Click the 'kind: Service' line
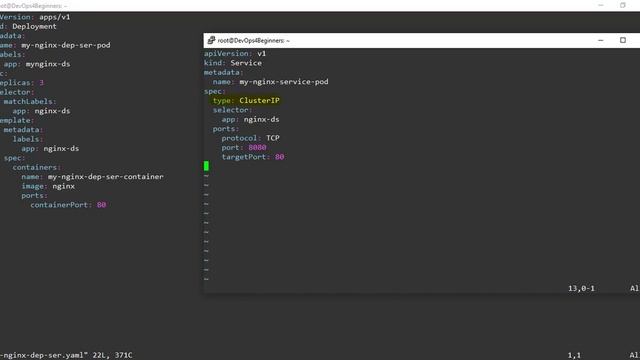 point(233,63)
